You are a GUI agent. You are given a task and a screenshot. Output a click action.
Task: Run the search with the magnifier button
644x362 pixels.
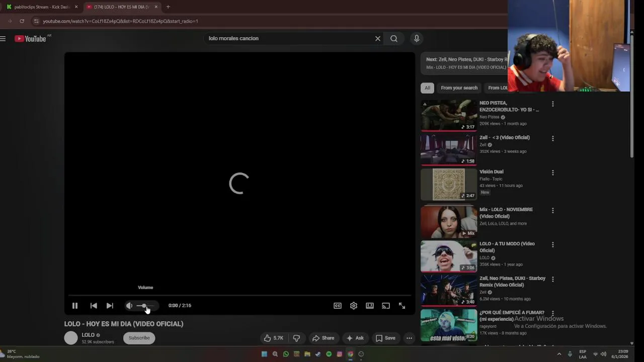coord(394,39)
